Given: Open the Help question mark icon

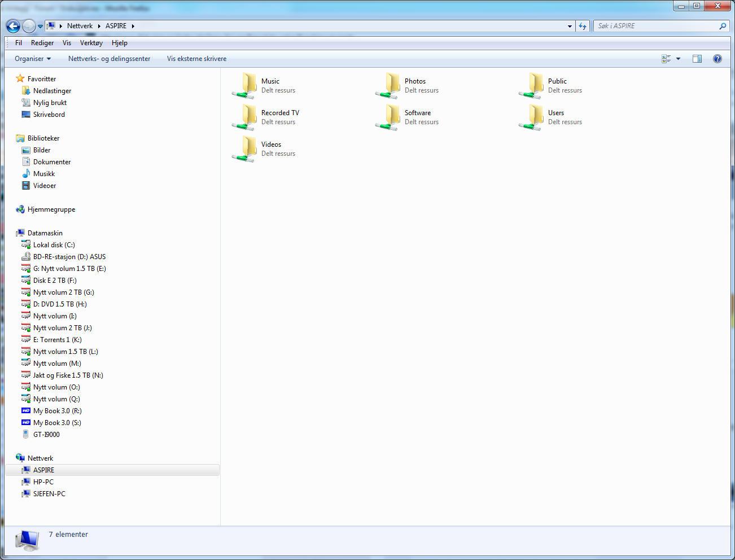Looking at the screenshot, I should pyautogui.click(x=718, y=59).
